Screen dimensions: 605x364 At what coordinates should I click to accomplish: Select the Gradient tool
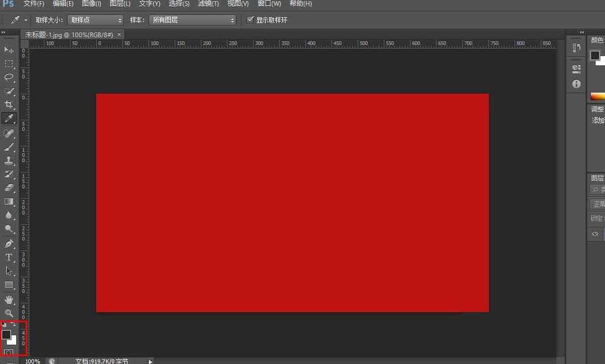[x=9, y=201]
